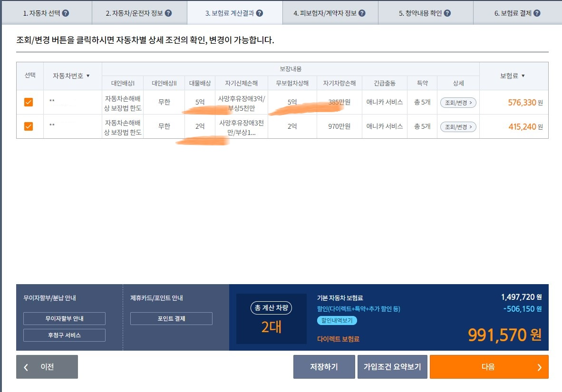Click the 다이렉트 보험료 label
The image size is (562, 392).
[339, 339]
